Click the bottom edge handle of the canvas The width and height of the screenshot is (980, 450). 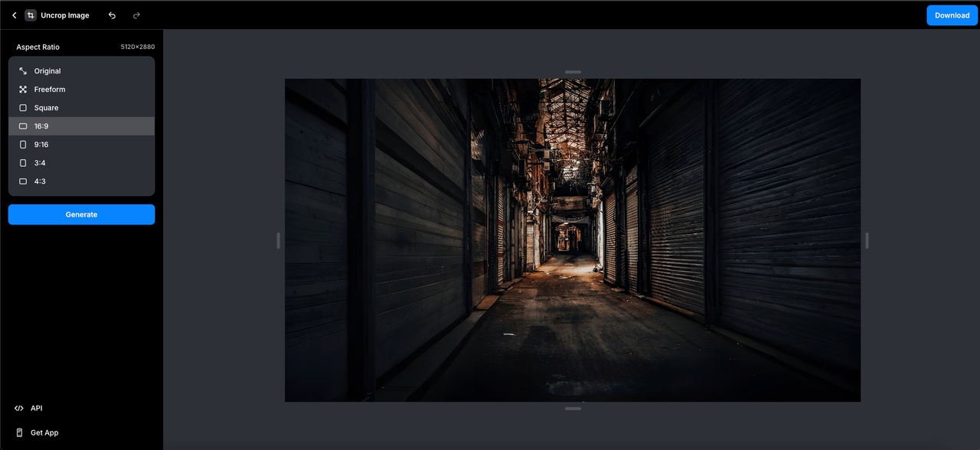pos(573,409)
